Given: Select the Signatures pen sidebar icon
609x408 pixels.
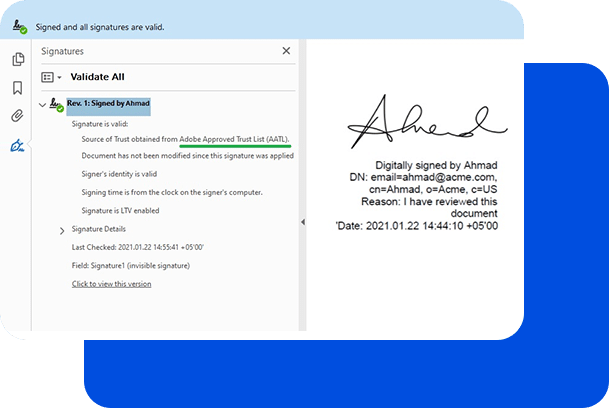Looking at the screenshot, I should [x=17, y=146].
